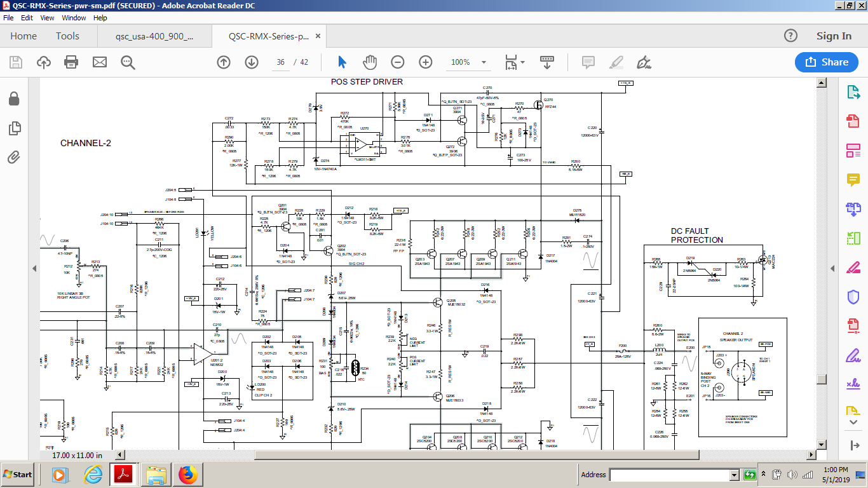Open the Combine Files tool in sidebar
This screenshot has height=488, width=868.
pos(853,209)
